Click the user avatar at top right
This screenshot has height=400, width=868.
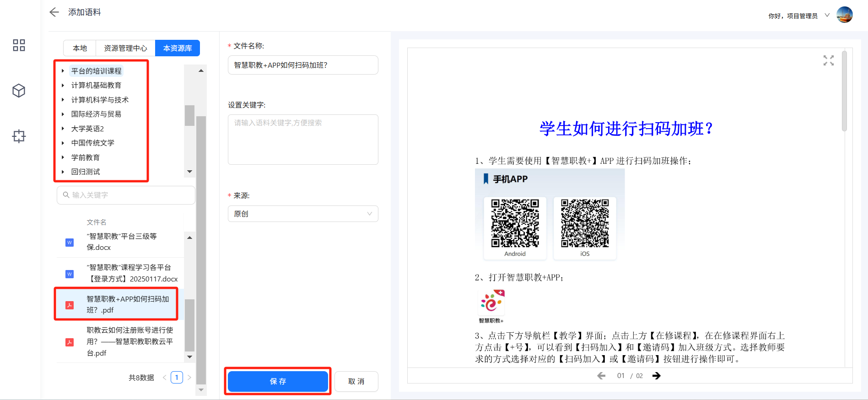tap(844, 15)
